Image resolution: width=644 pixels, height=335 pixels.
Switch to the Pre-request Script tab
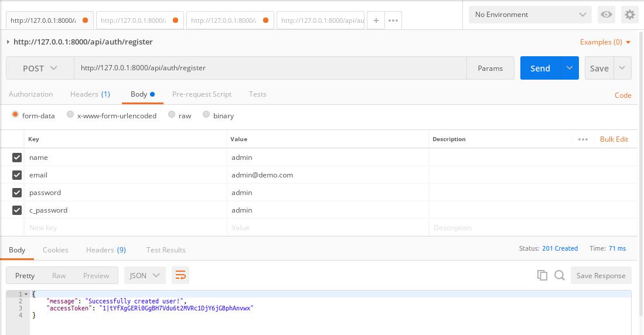coord(202,94)
